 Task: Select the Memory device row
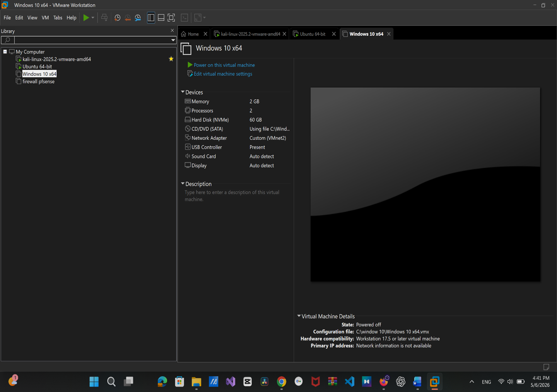(237, 101)
